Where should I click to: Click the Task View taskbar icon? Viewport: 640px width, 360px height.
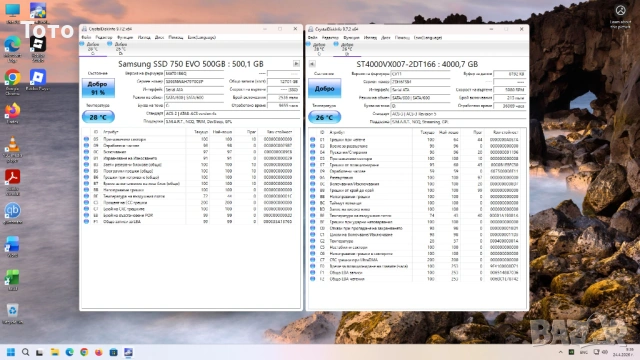tap(40, 352)
